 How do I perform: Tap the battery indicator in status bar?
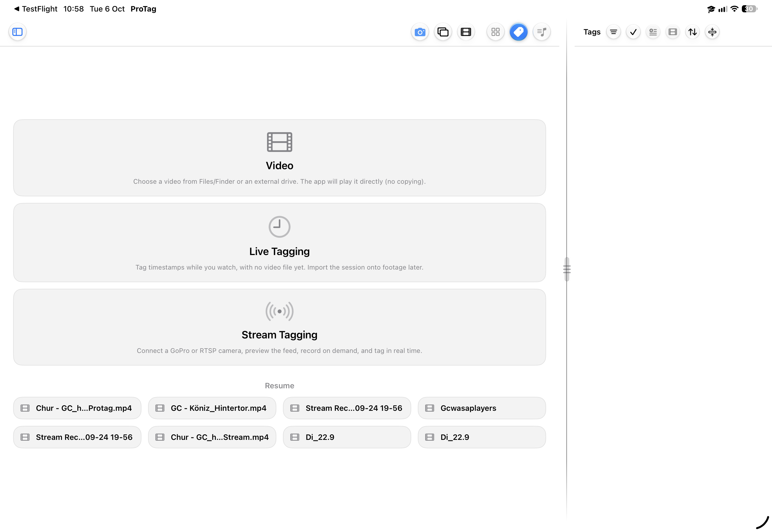(749, 9)
